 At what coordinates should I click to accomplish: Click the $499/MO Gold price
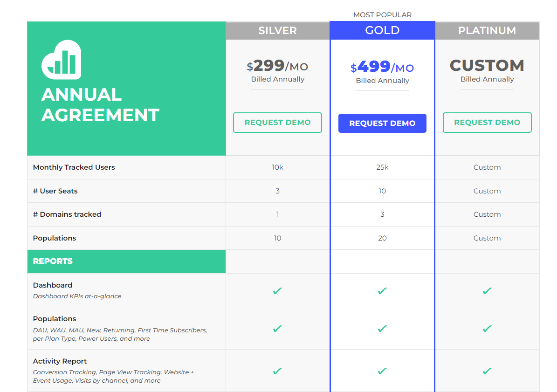(382, 67)
